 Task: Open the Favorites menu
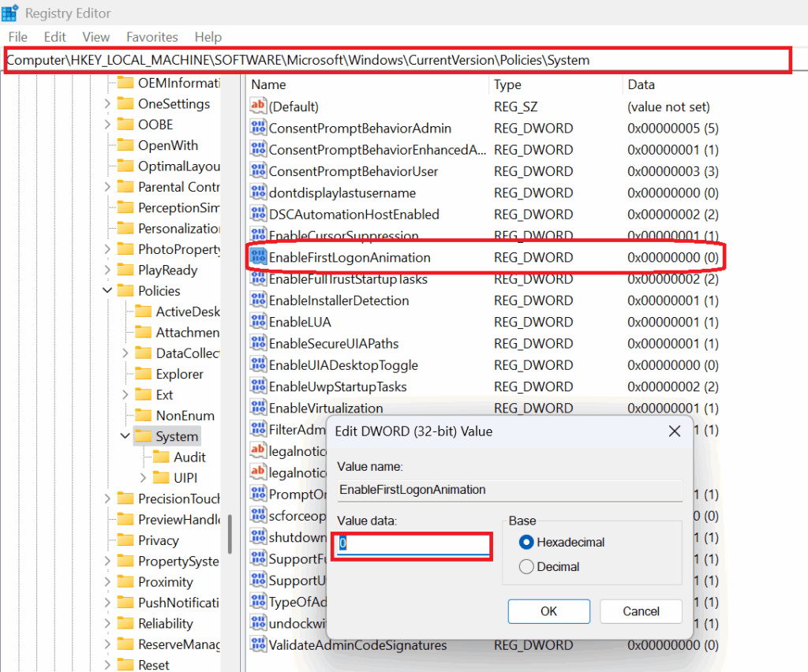coord(151,36)
